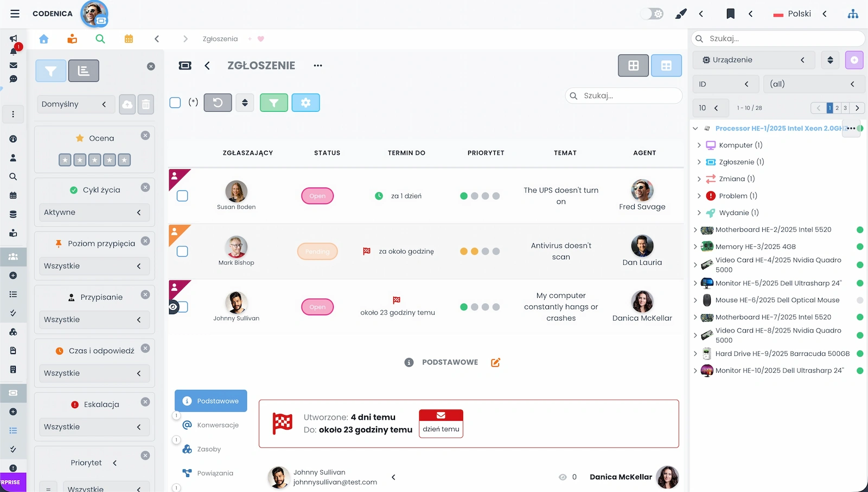The width and height of the screenshot is (868, 492).
Task: Open the refresh icon in the list toolbar
Action: pos(218,103)
